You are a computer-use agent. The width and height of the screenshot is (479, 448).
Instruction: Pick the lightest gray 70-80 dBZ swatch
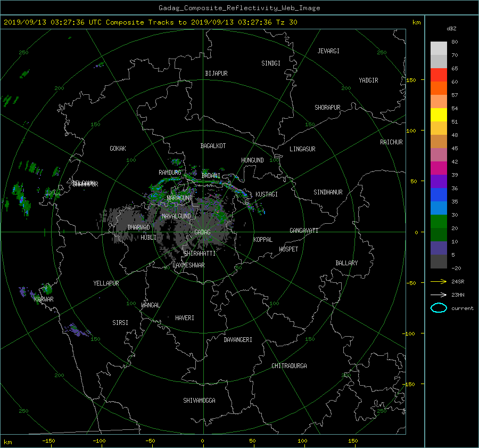(439, 48)
